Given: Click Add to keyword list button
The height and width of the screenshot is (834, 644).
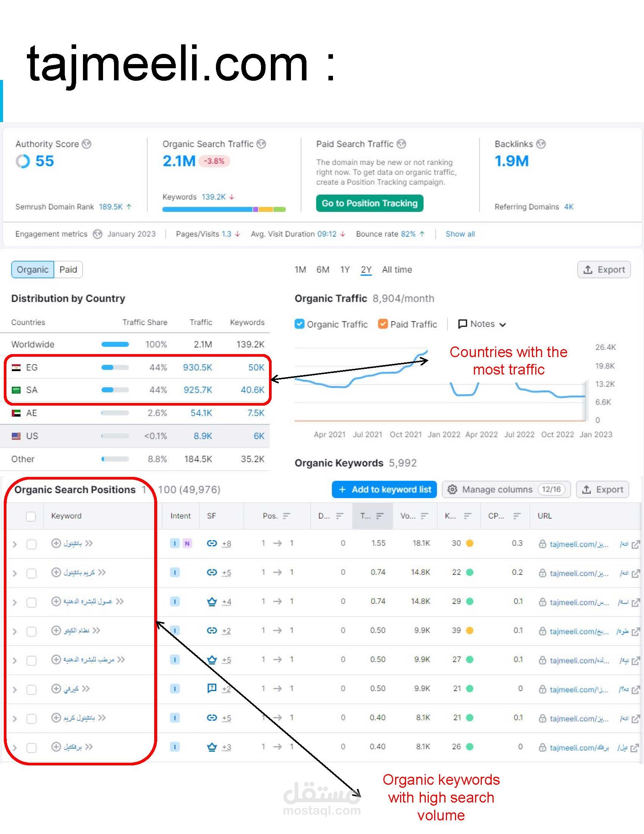Looking at the screenshot, I should point(385,489).
